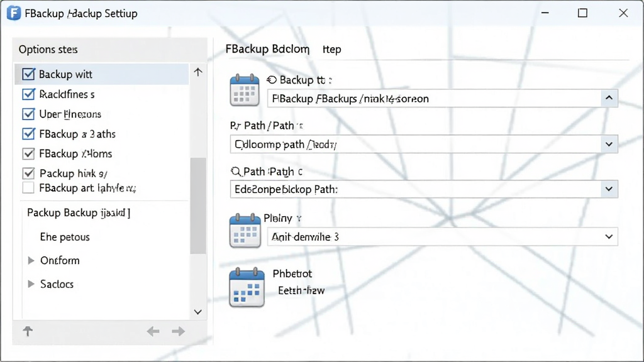Click the calendar icon beside Pleiny dropdown

coord(245,231)
